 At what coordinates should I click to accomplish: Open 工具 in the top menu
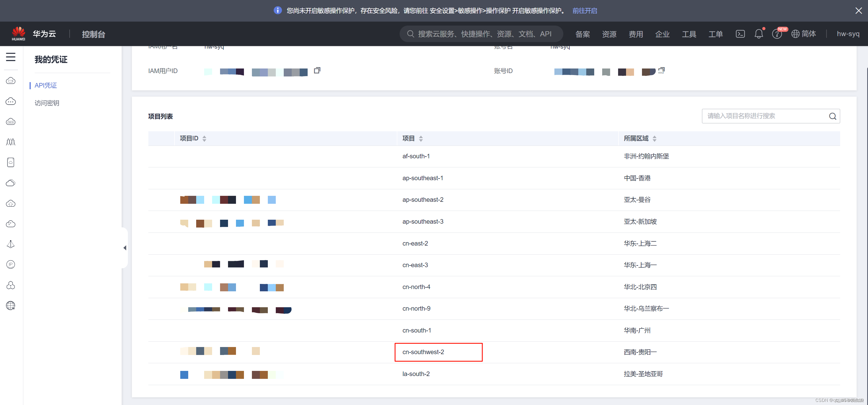click(689, 34)
